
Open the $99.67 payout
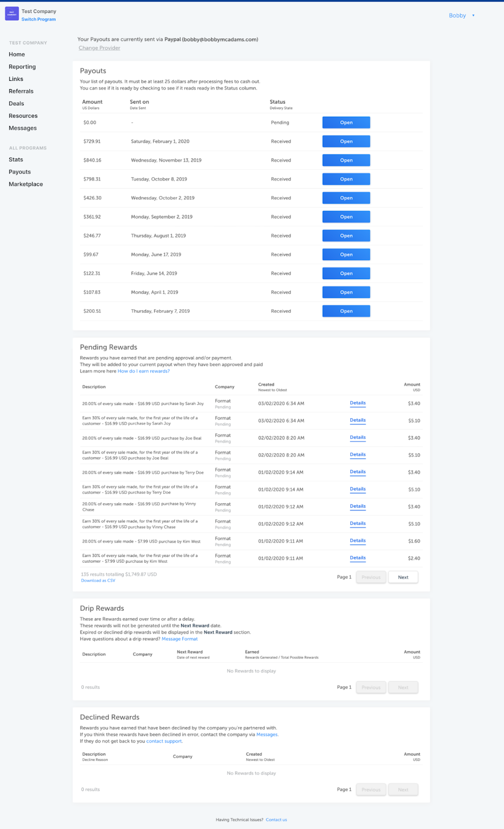point(346,254)
